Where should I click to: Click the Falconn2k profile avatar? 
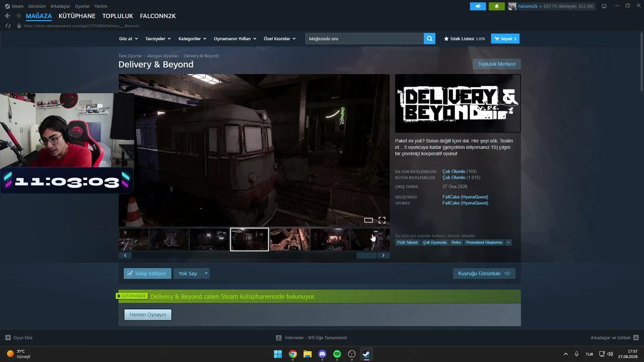coord(512,6)
